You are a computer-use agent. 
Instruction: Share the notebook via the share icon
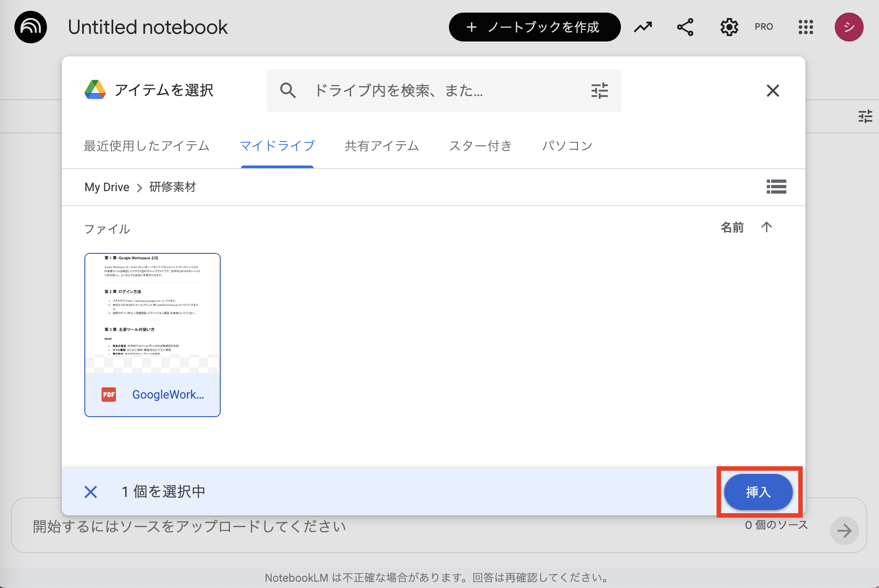[x=685, y=27]
